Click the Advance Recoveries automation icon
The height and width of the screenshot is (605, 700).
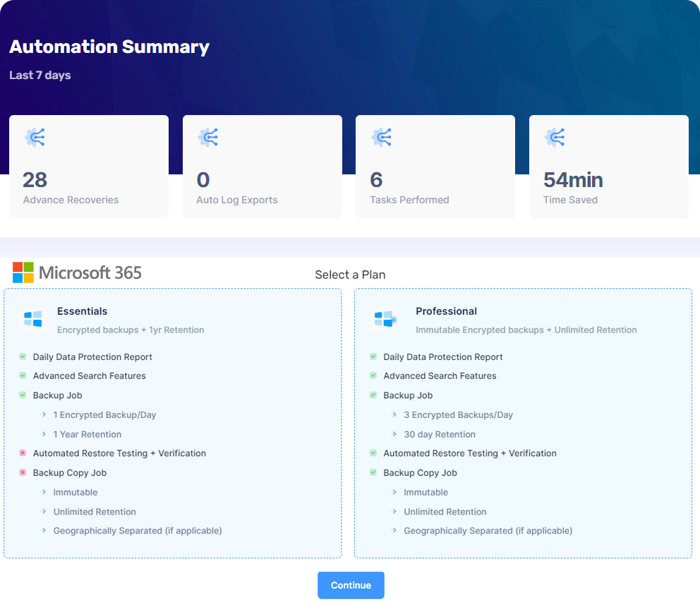click(x=34, y=136)
